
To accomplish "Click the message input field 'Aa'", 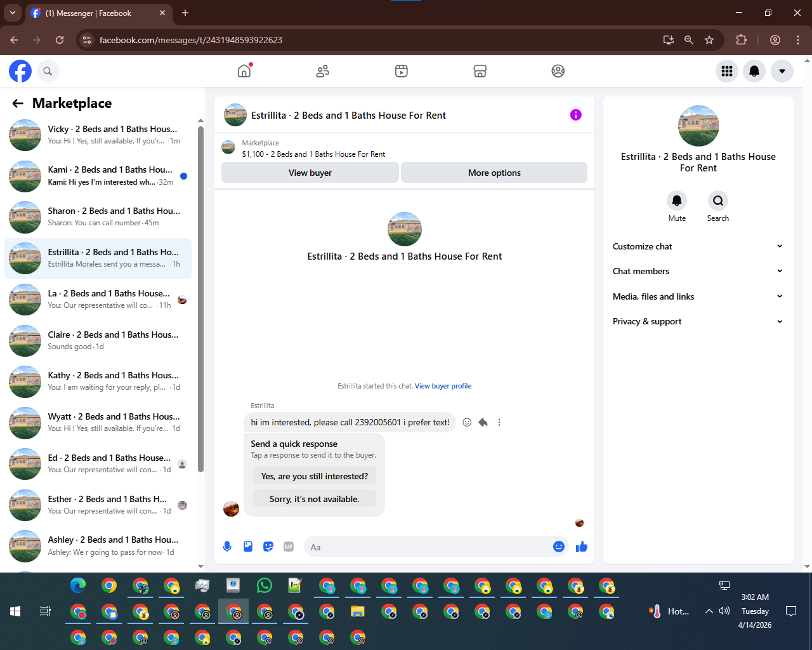I will 428,547.
